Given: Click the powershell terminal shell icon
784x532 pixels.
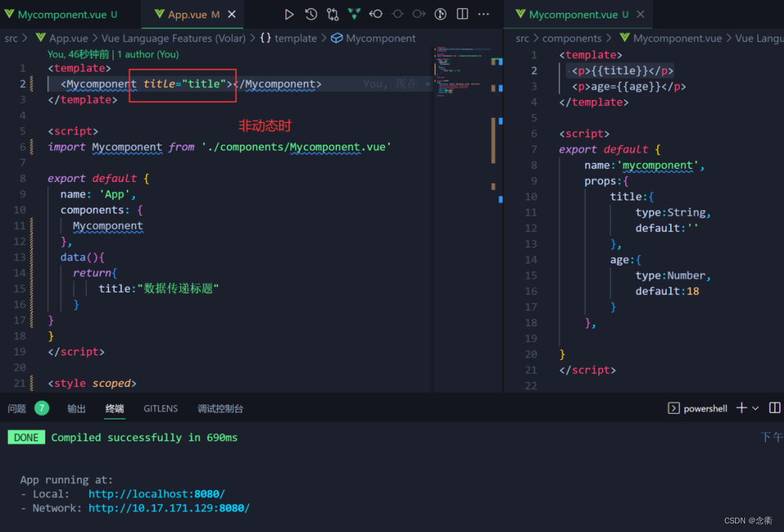Looking at the screenshot, I should coord(674,408).
